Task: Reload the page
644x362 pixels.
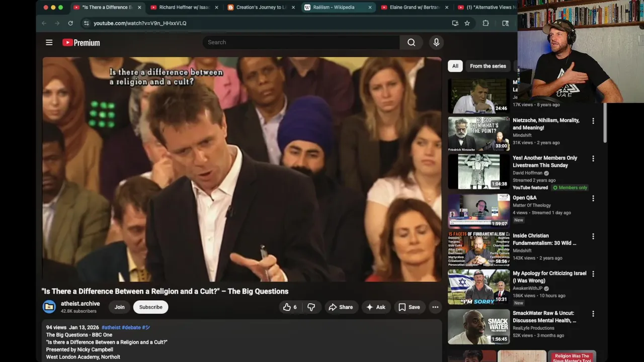Action: click(x=70, y=23)
